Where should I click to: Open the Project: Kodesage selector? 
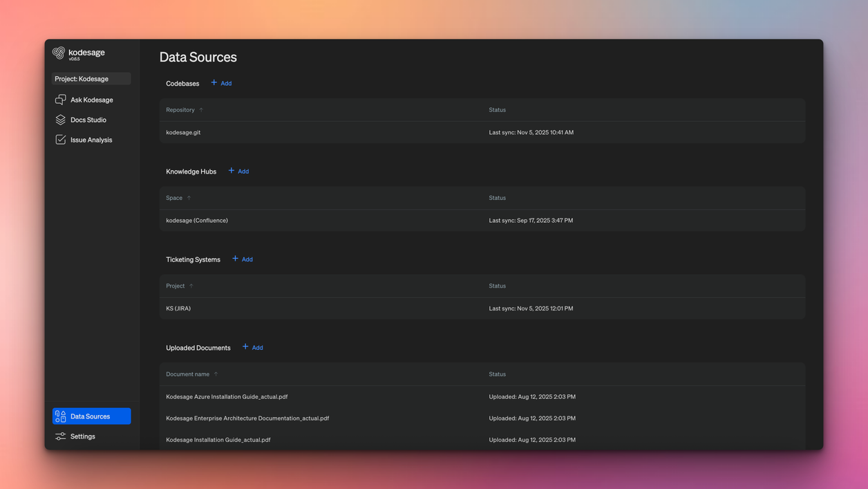90,78
